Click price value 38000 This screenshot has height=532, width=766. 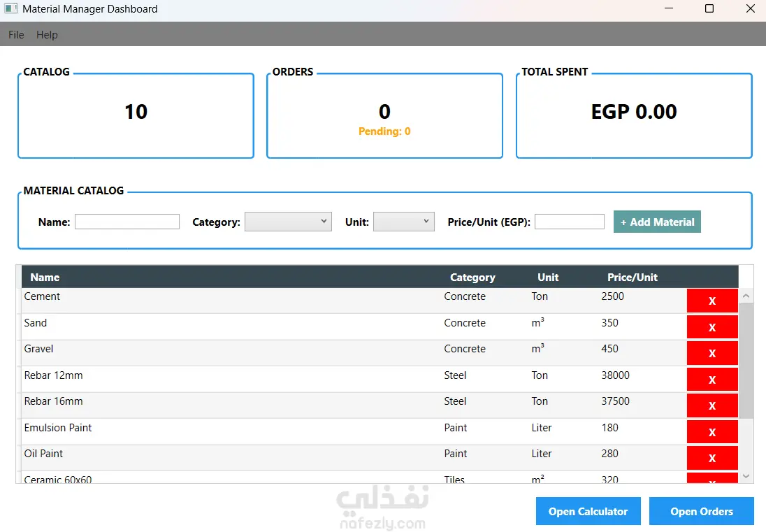(x=616, y=375)
